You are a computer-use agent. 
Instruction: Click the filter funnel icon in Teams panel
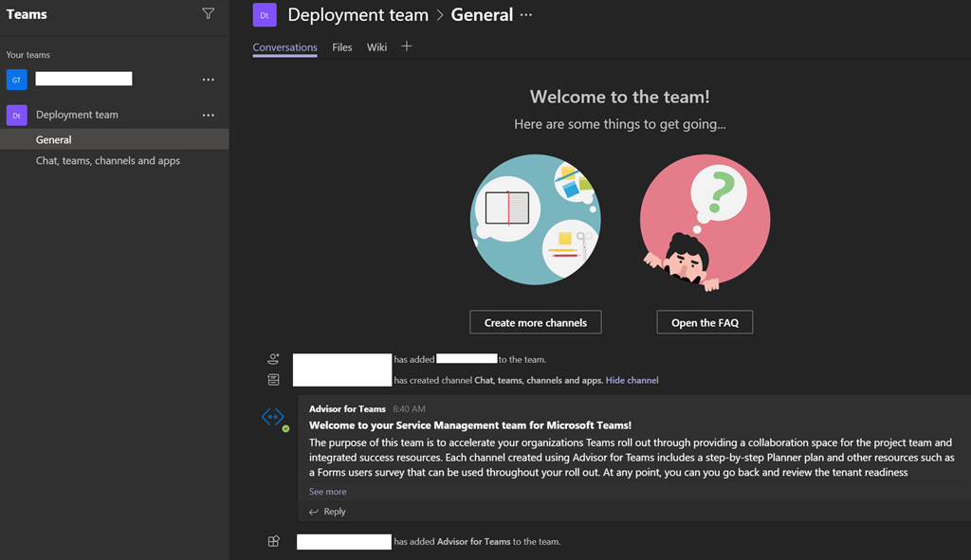click(x=208, y=14)
